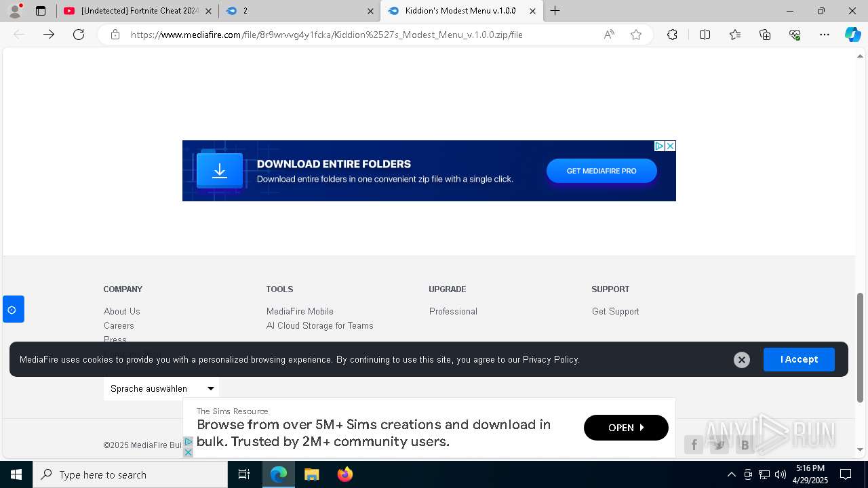This screenshot has height=488, width=868.
Task: Open Task View on the taskbar
Action: [x=244, y=474]
